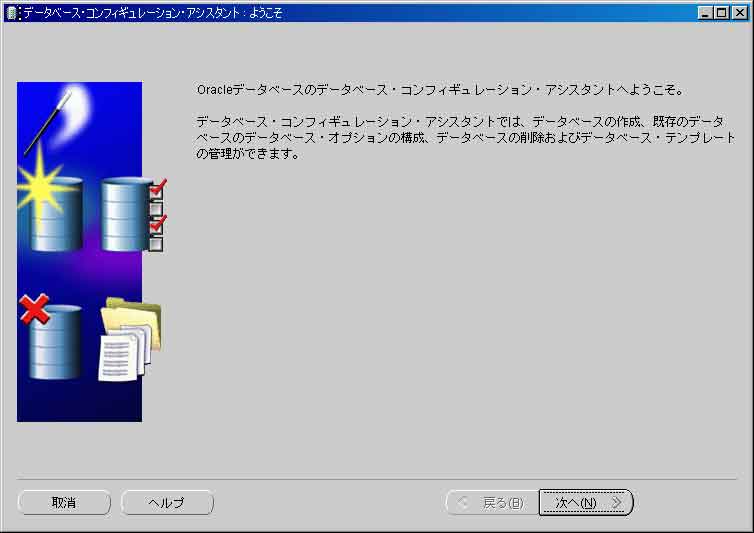
Task: Click the 次へ(N) next button
Action: click(586, 503)
